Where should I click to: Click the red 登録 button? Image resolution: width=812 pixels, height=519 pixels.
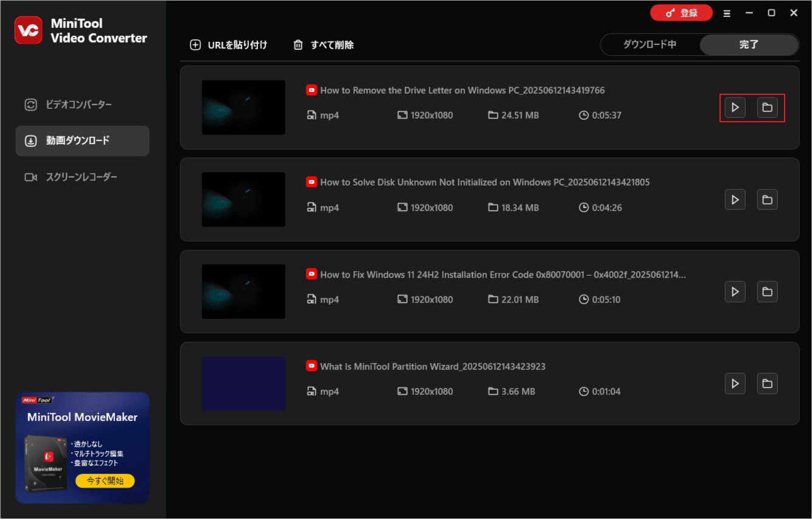pyautogui.click(x=682, y=13)
